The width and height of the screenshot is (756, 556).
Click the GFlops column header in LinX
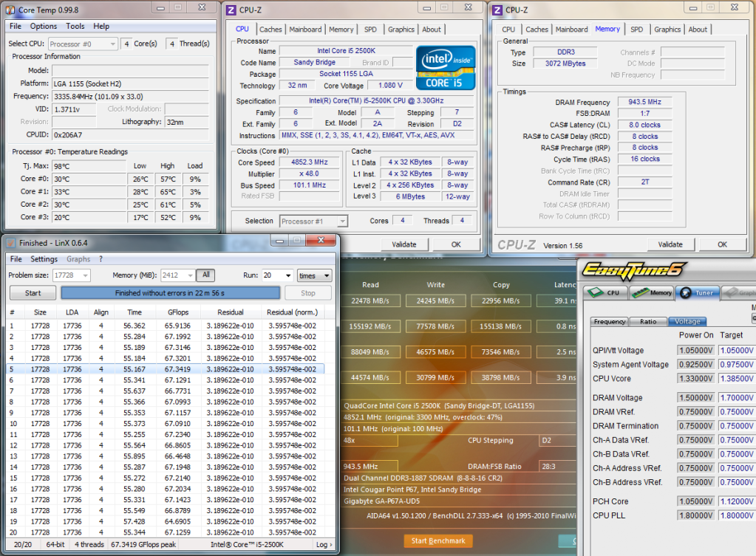[x=178, y=312]
